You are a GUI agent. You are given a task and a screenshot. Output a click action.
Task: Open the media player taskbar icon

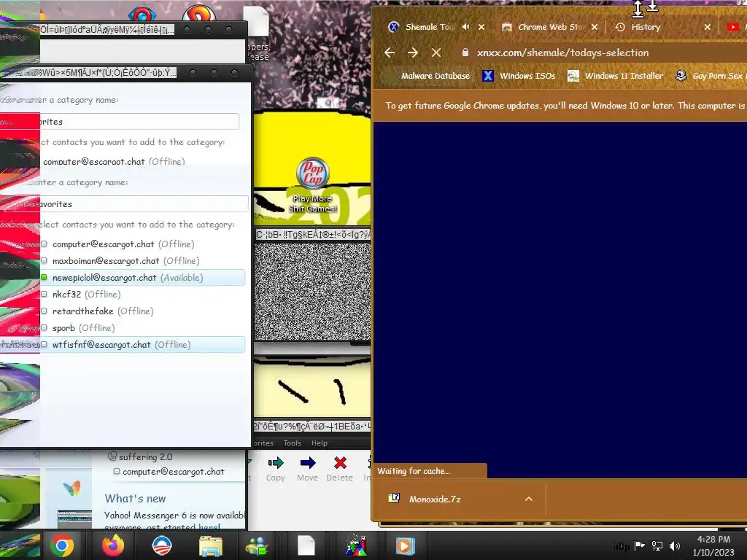[x=405, y=545]
